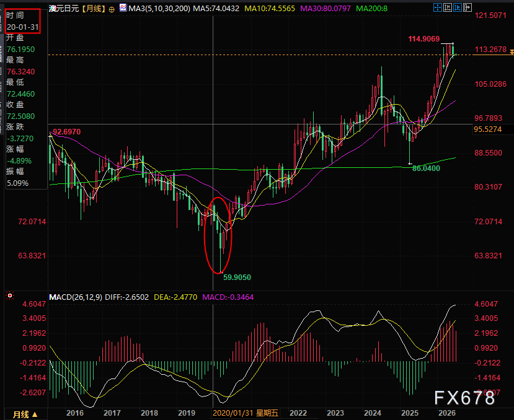Click the 114.9069 high price label
Viewport: 514px width, 420px height.
coord(424,38)
